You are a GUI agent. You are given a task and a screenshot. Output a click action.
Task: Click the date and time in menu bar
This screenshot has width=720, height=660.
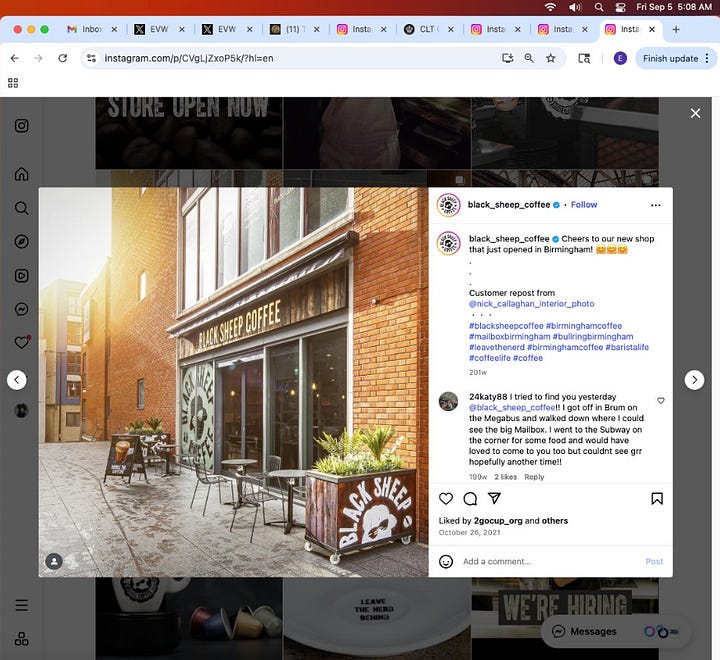coord(674,7)
